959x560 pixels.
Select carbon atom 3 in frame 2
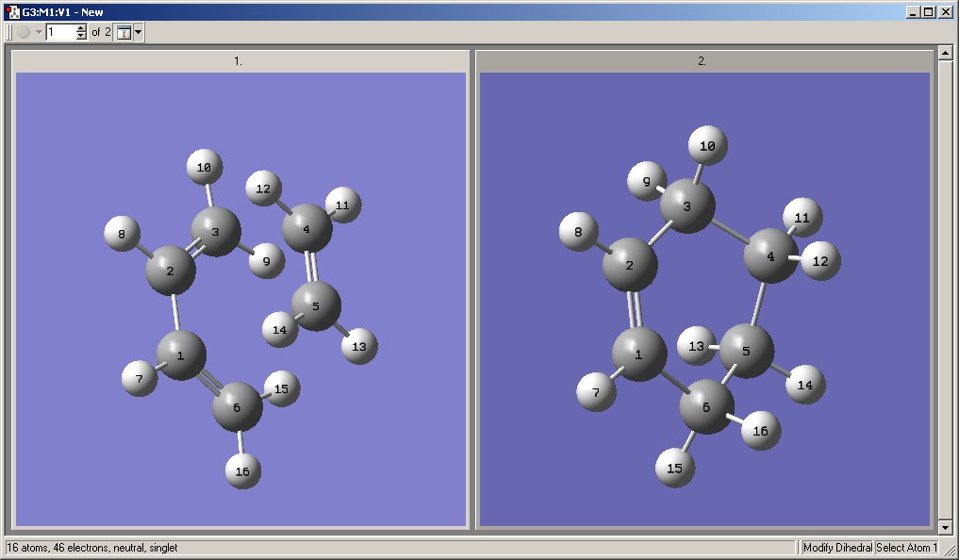pos(687,206)
